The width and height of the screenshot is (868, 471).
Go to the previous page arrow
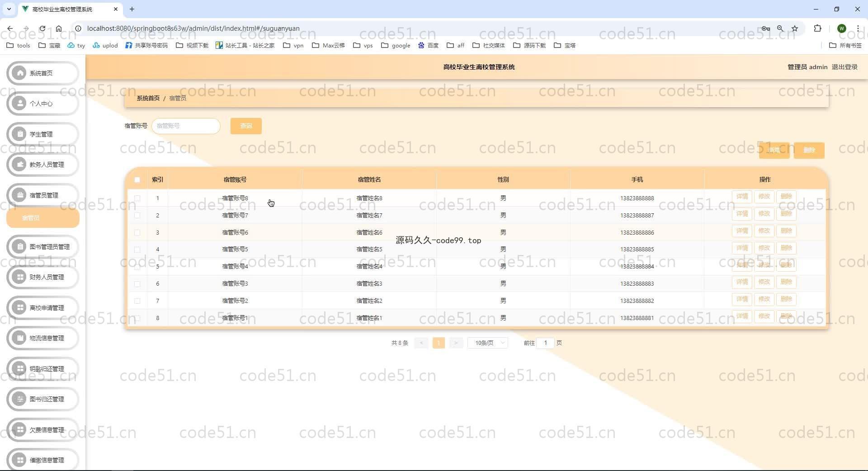(x=421, y=343)
